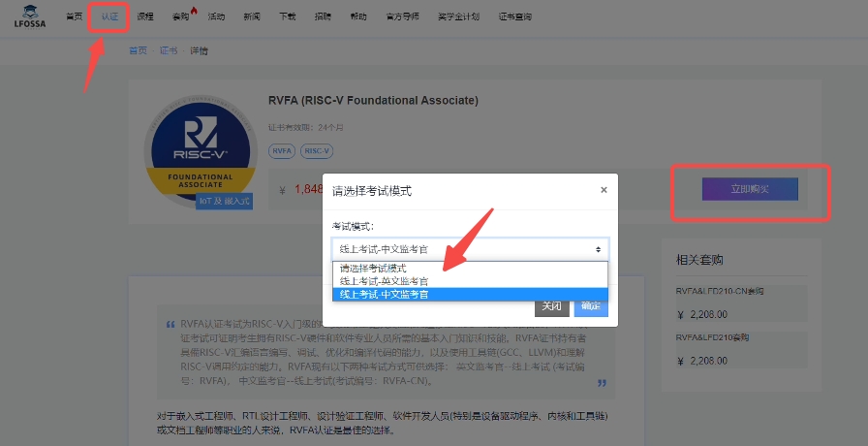
Task: Click the RISC-V tag
Action: pos(317,151)
